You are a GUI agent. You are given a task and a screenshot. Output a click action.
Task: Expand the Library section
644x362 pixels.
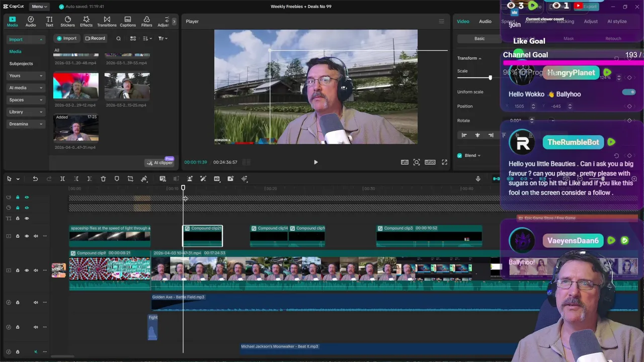click(26, 112)
